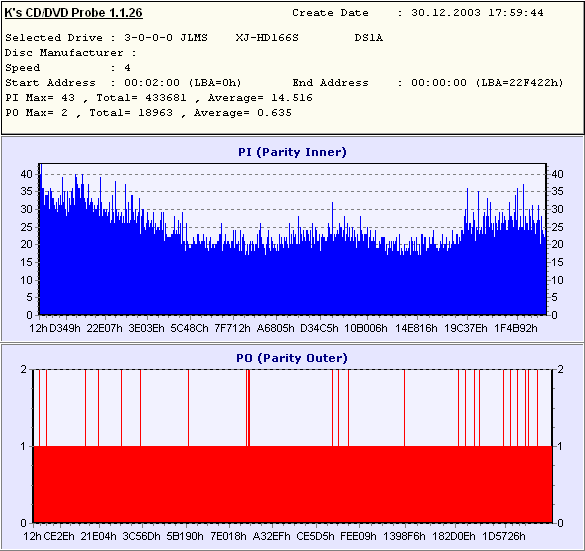This screenshot has width=585, height=551.
Task: Click the 1398F6h label on PO axis
Action: click(404, 536)
